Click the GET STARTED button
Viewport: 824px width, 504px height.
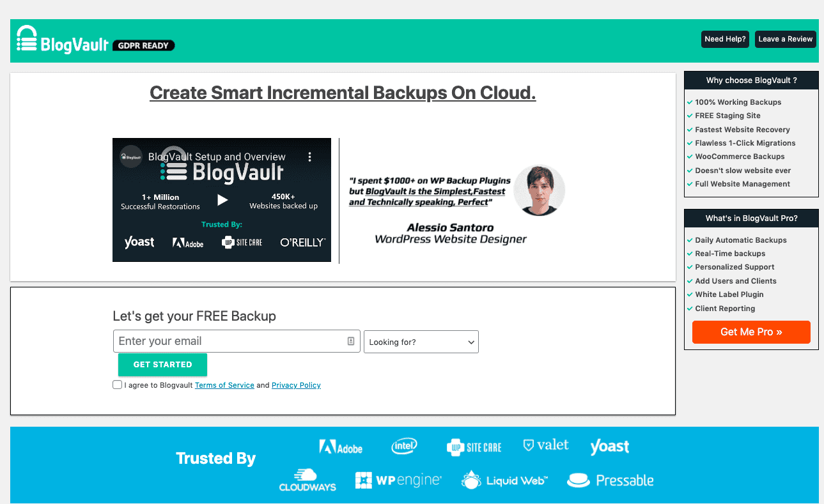[x=162, y=365]
